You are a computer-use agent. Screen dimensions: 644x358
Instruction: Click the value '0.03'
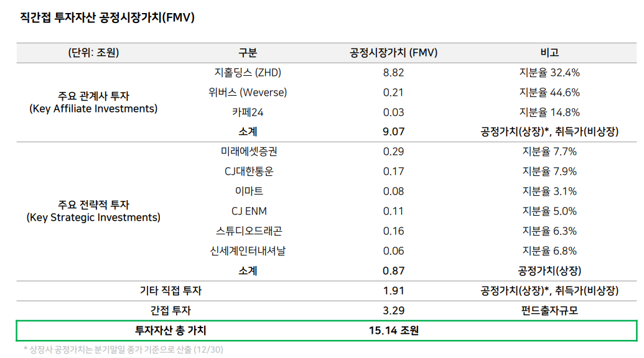pos(393,112)
